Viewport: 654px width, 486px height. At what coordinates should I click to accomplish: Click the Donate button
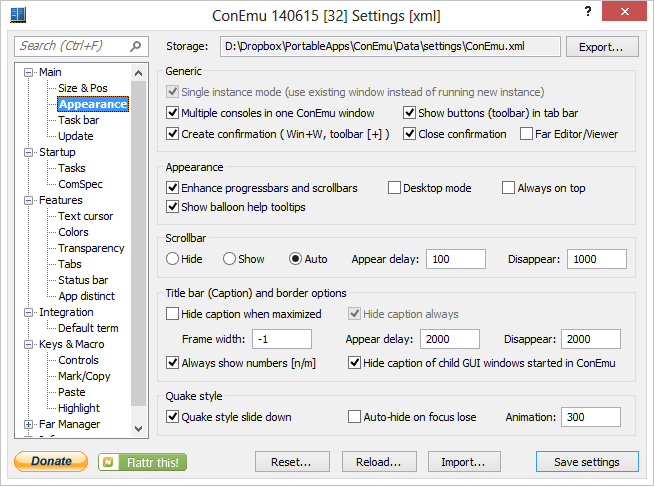(x=51, y=461)
